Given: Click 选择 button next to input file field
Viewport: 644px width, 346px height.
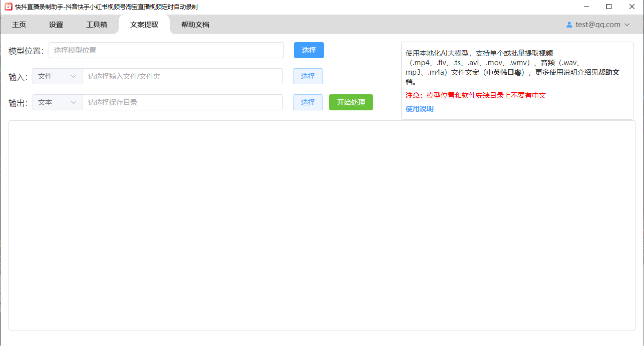Looking at the screenshot, I should [307, 76].
